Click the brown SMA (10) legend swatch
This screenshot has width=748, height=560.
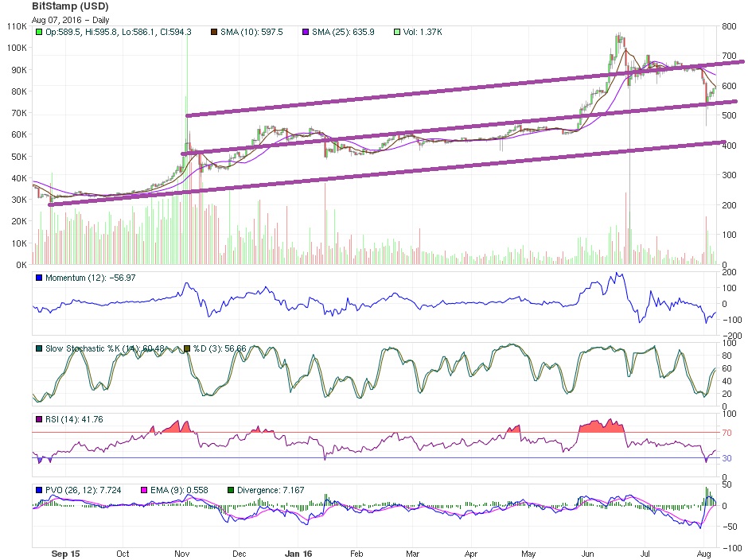point(214,32)
